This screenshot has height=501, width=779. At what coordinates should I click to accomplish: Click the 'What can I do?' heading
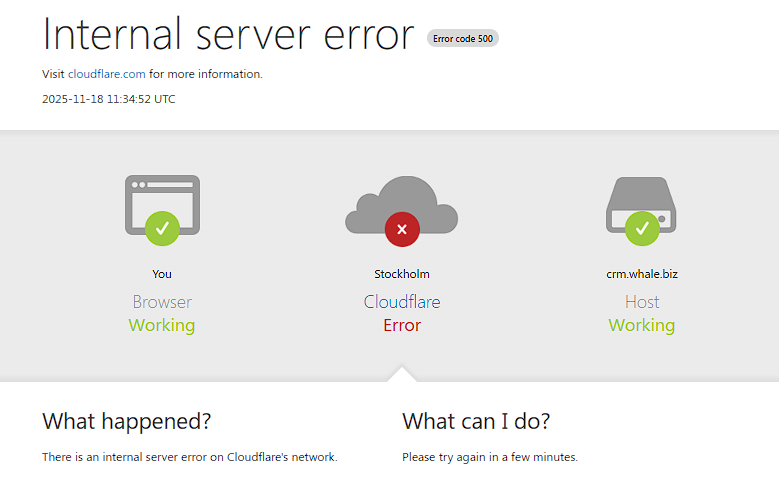(x=476, y=421)
